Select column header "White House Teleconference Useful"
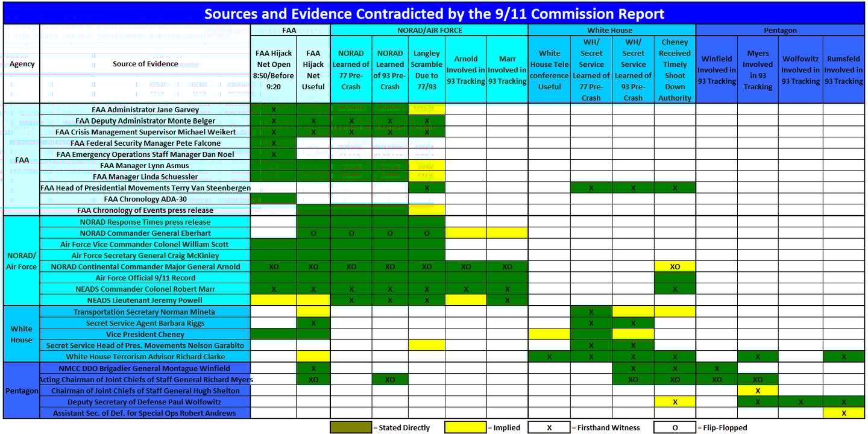 tap(549, 70)
